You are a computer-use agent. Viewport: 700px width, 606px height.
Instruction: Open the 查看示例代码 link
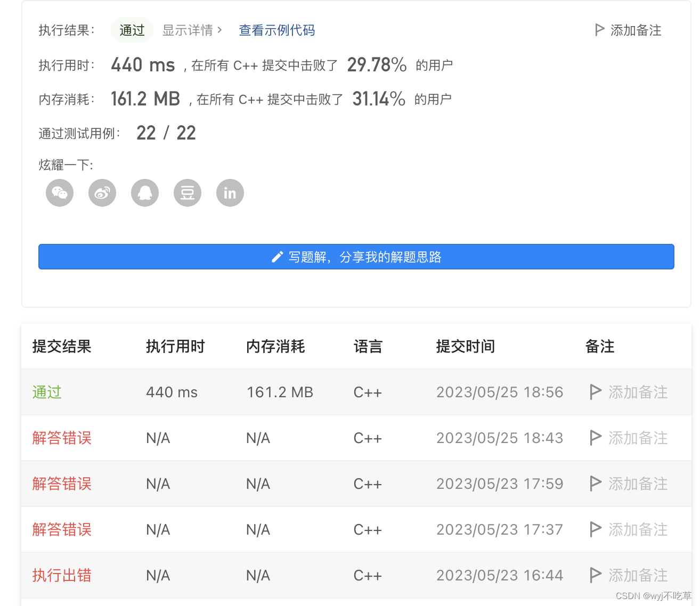pyautogui.click(x=277, y=30)
